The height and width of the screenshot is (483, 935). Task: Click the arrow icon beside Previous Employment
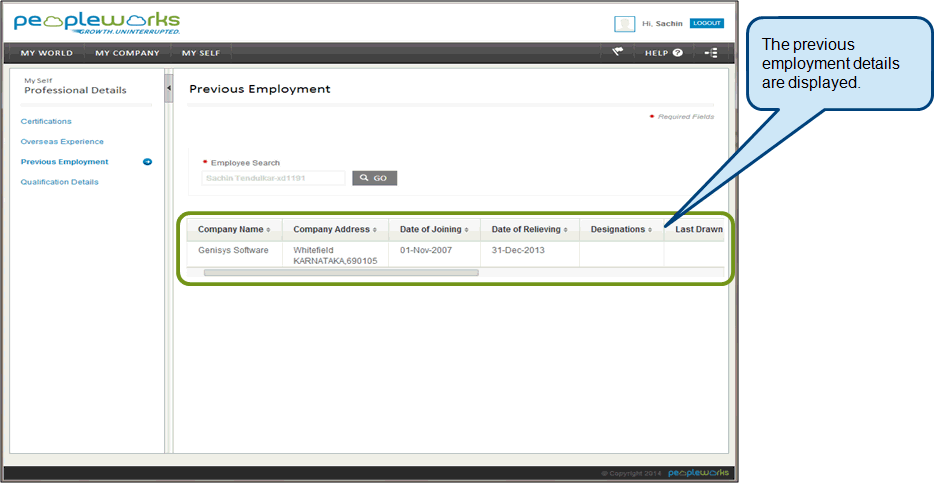(x=147, y=162)
